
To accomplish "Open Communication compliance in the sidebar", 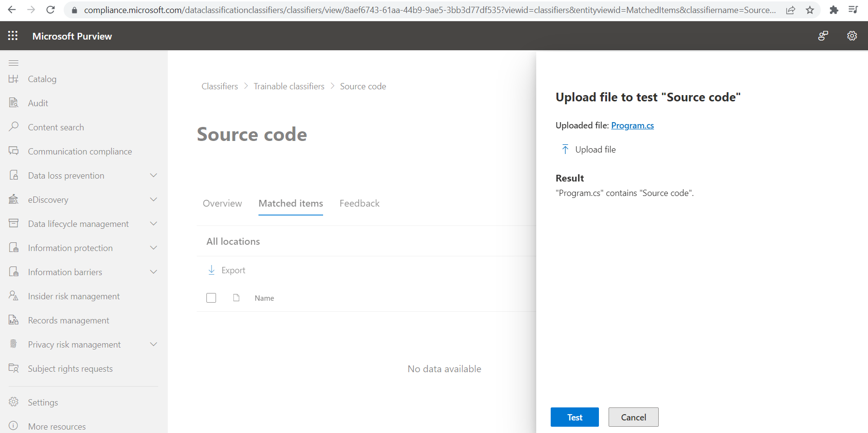I will (x=80, y=151).
